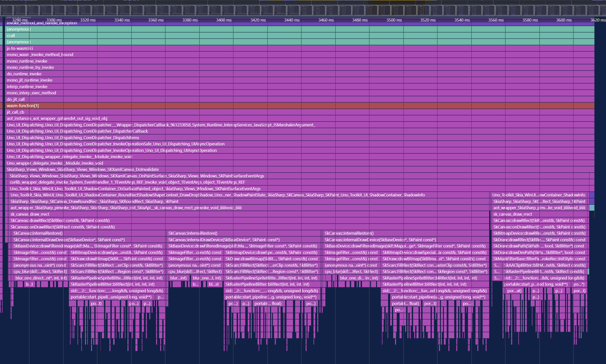This screenshot has width=606, height=364.
Task: Click the DrawDropShadow RoundRectShadowShapeContext bar
Action: click(x=217, y=195)
